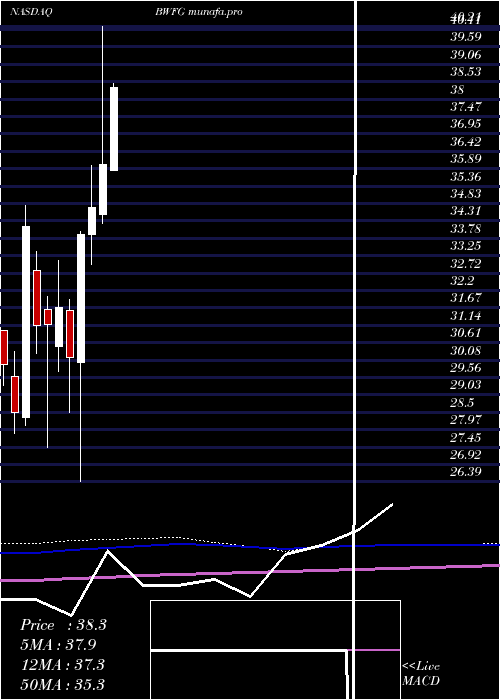Select the 29.56 price axis label

pyautogui.click(x=465, y=369)
